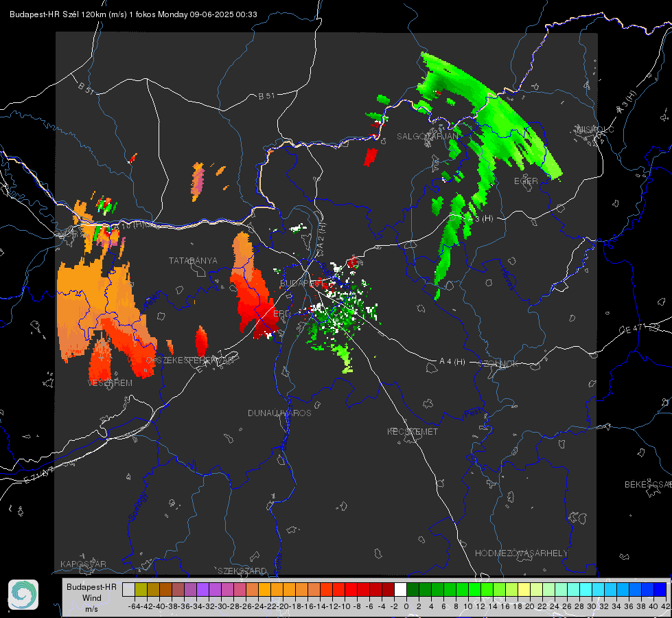Click the '-64' legend value
Screen dimensions: 672x618
pyautogui.click(x=135, y=606)
